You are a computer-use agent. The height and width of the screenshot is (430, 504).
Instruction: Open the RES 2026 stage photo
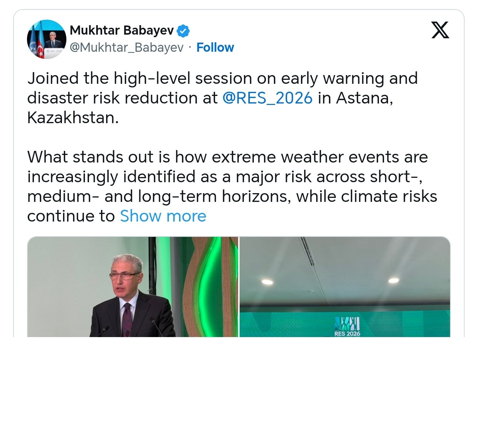[344, 288]
